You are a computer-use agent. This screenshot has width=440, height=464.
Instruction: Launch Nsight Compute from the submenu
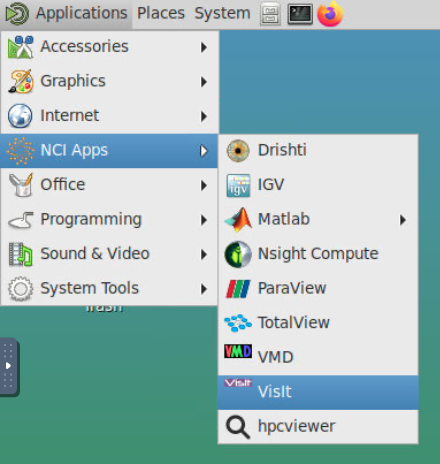click(x=318, y=254)
